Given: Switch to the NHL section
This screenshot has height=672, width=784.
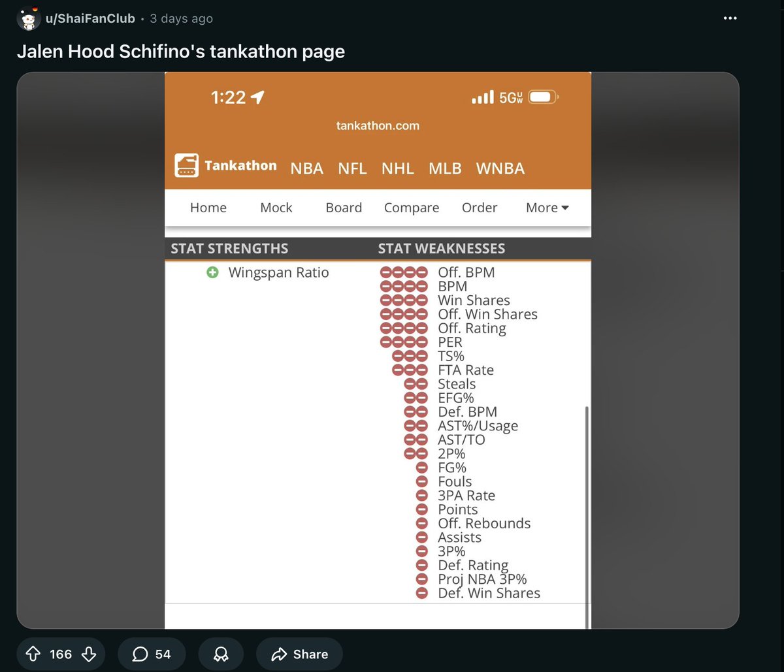Looking at the screenshot, I should pos(398,168).
